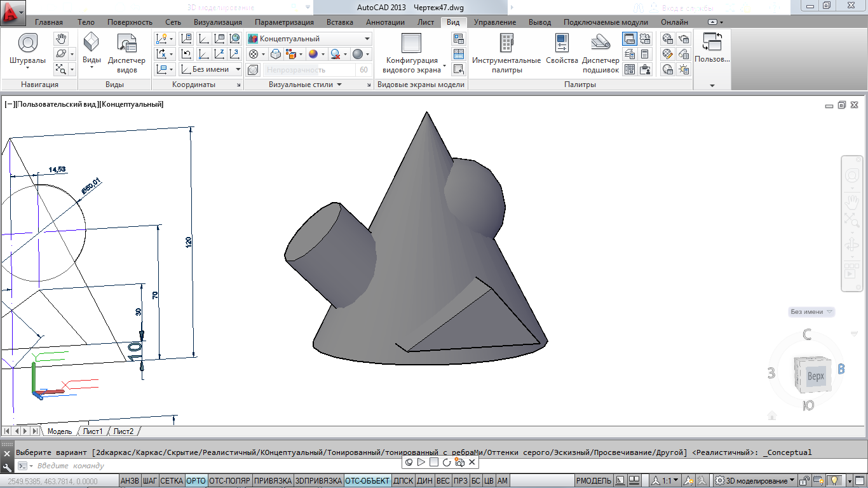Toggle СЕТКА grid display
868x488 pixels.
171,481
